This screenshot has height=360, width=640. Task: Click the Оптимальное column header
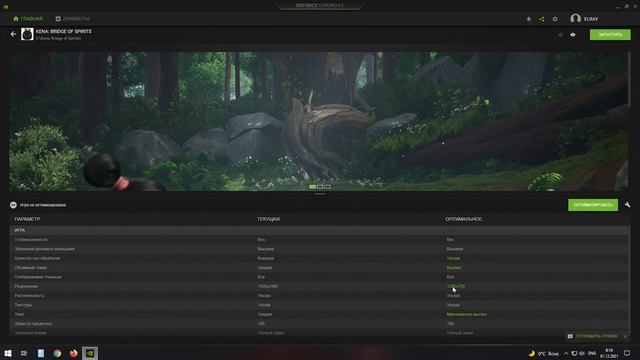[x=463, y=219]
